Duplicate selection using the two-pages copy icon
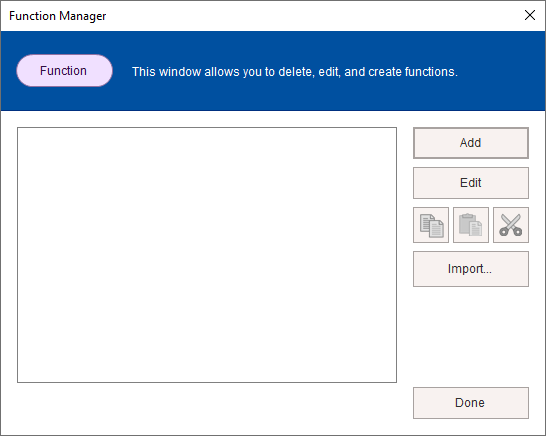The width and height of the screenshot is (546, 436). [x=431, y=225]
